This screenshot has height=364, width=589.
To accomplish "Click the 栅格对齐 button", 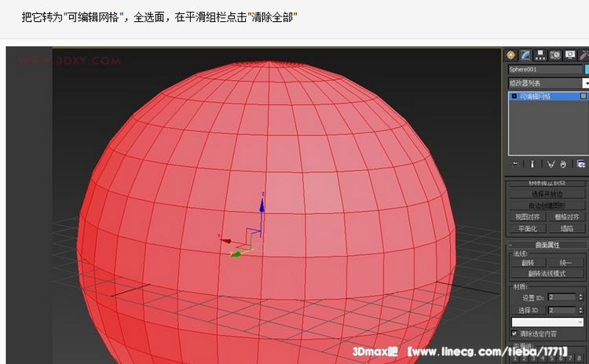I will pyautogui.click(x=566, y=217).
